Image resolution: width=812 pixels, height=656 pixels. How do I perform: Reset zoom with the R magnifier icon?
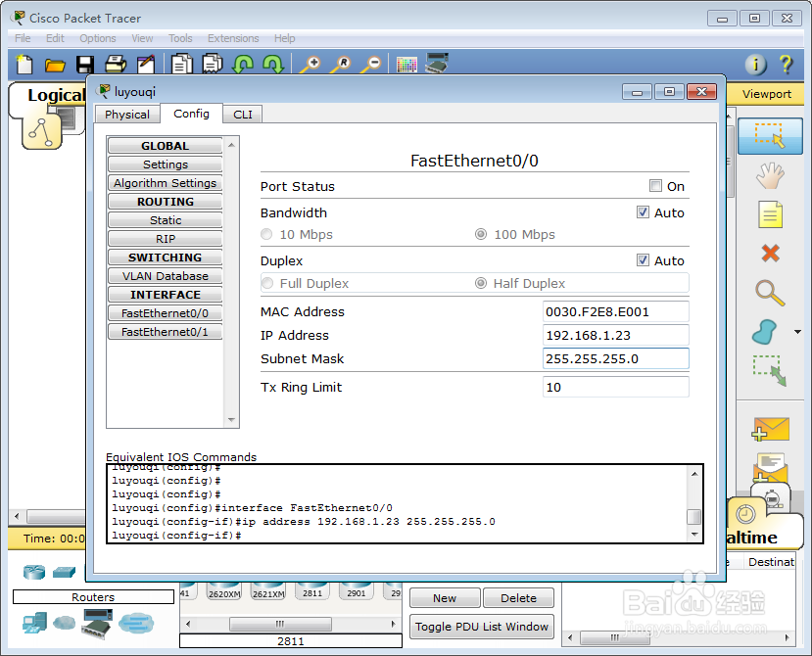pyautogui.click(x=341, y=65)
